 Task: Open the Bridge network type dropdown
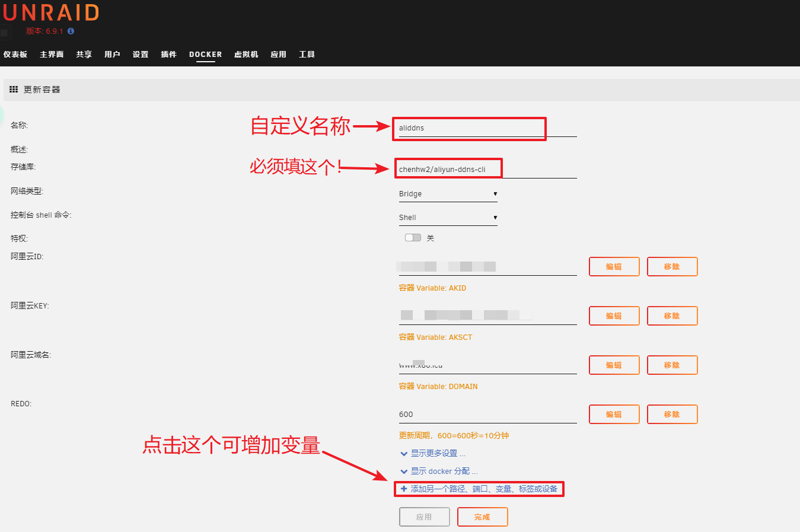point(448,194)
